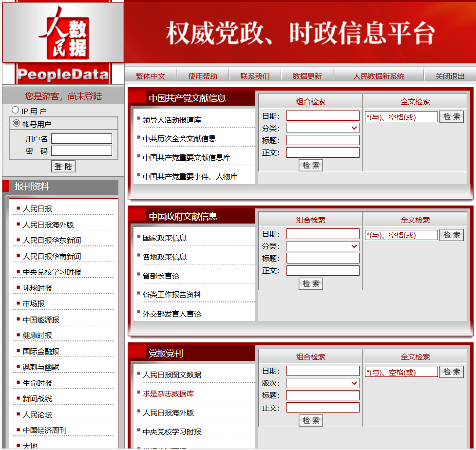Open 中央党校学习时报 link in 党报党刊 section

pos(172,431)
